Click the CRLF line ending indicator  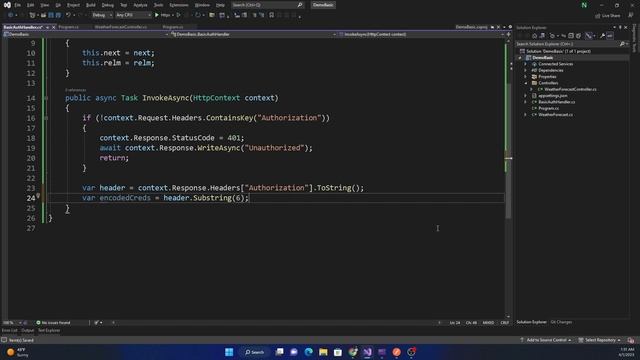click(x=504, y=322)
